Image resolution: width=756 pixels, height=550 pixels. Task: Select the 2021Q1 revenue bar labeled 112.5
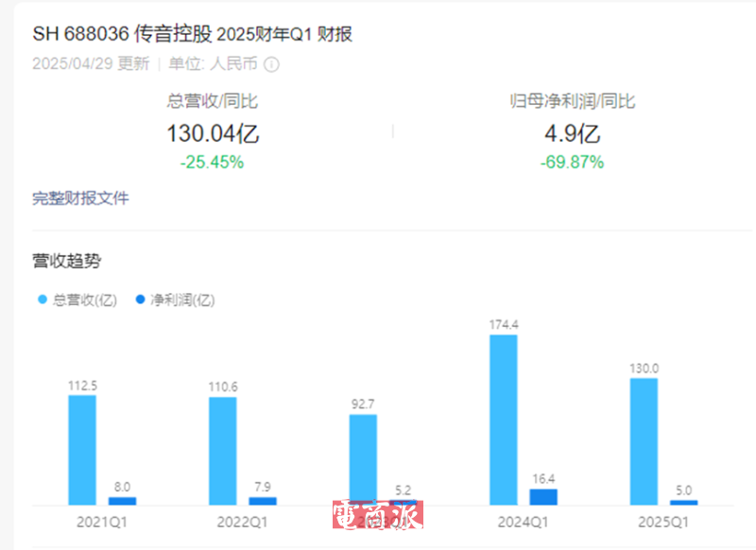tap(82, 450)
